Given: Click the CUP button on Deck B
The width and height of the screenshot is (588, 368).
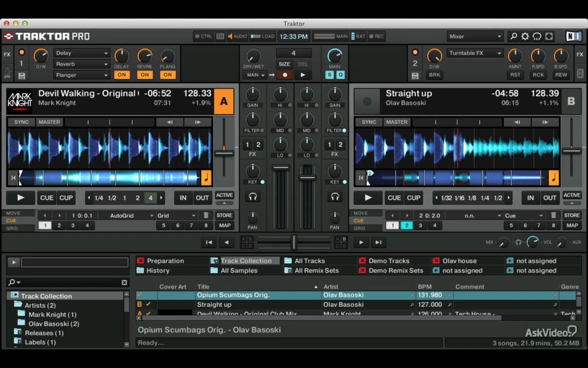Looking at the screenshot, I should (x=413, y=198).
